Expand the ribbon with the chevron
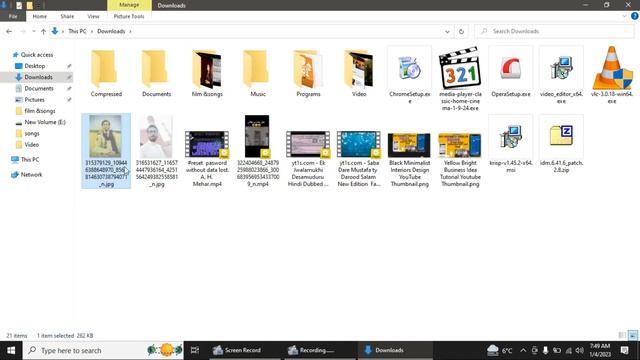640x360 pixels. (x=624, y=16)
